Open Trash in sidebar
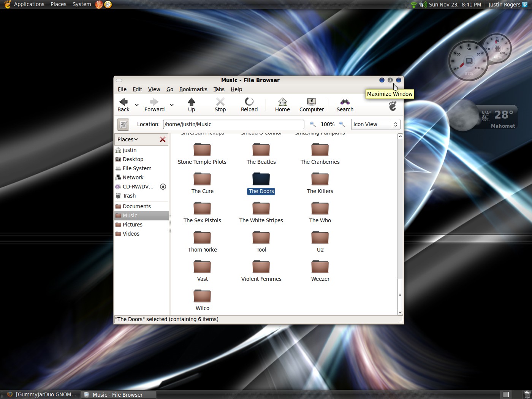 click(141, 196)
